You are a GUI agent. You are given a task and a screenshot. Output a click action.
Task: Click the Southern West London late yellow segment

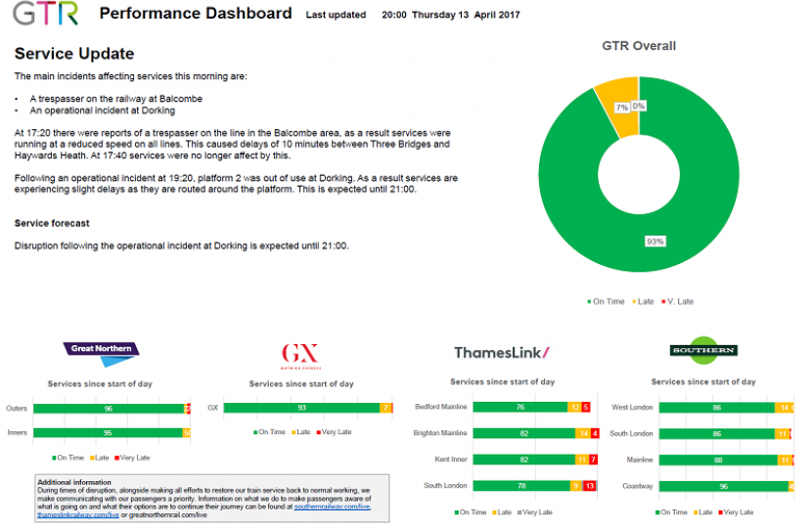(784, 407)
